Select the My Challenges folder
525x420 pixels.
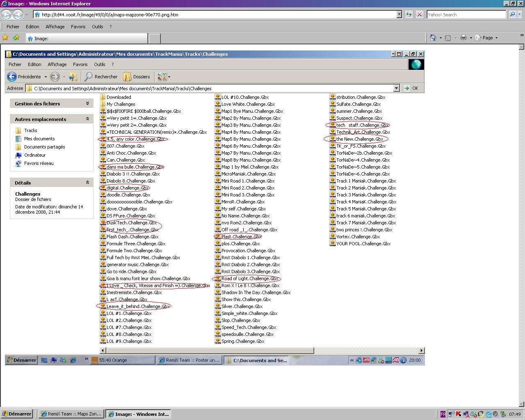tap(118, 104)
